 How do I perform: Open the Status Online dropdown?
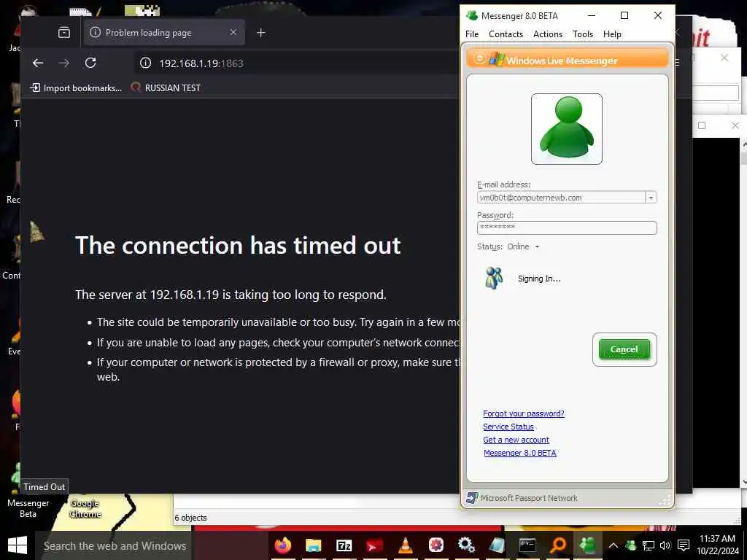pos(523,246)
